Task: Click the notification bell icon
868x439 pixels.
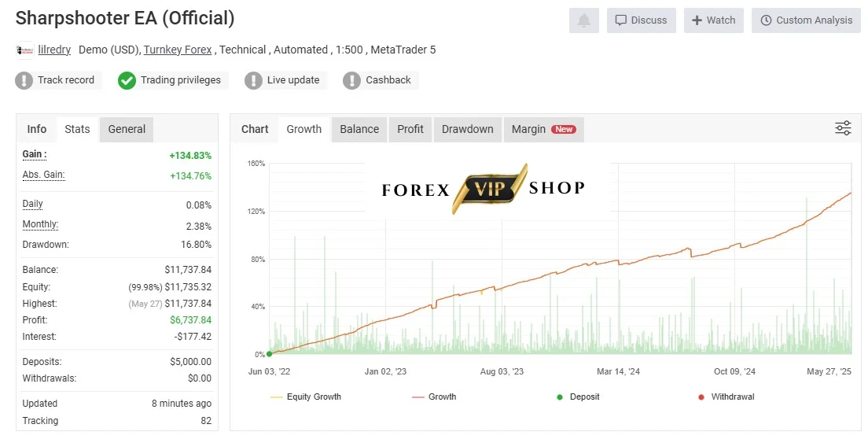Action: 583,20
